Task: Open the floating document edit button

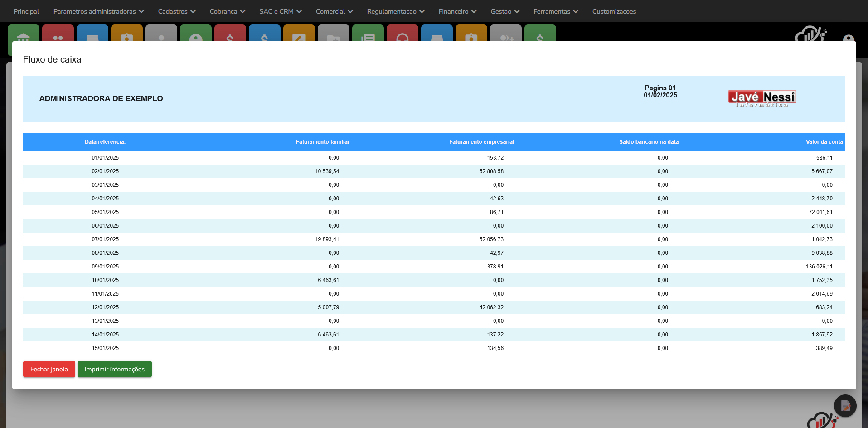Action: tap(845, 406)
